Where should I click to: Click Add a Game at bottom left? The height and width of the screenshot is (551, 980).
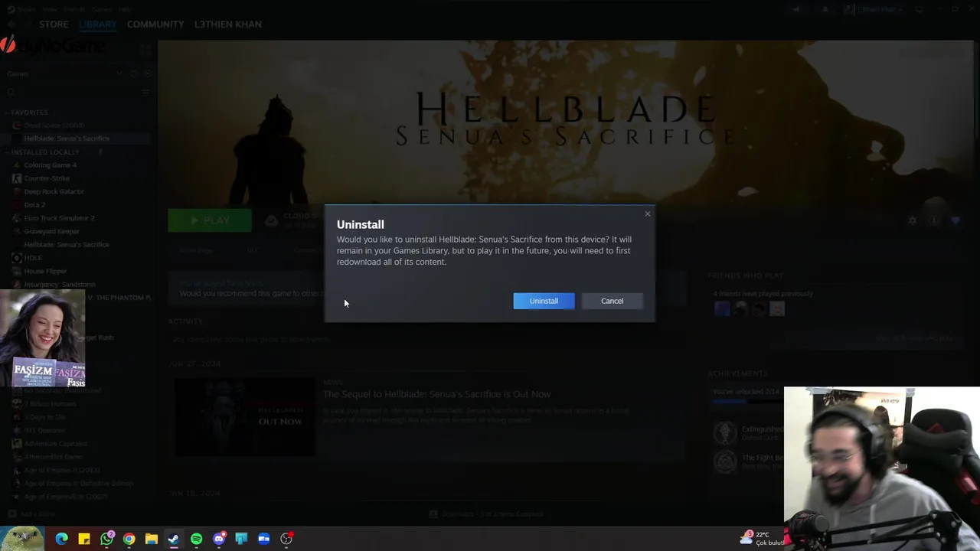click(31, 514)
